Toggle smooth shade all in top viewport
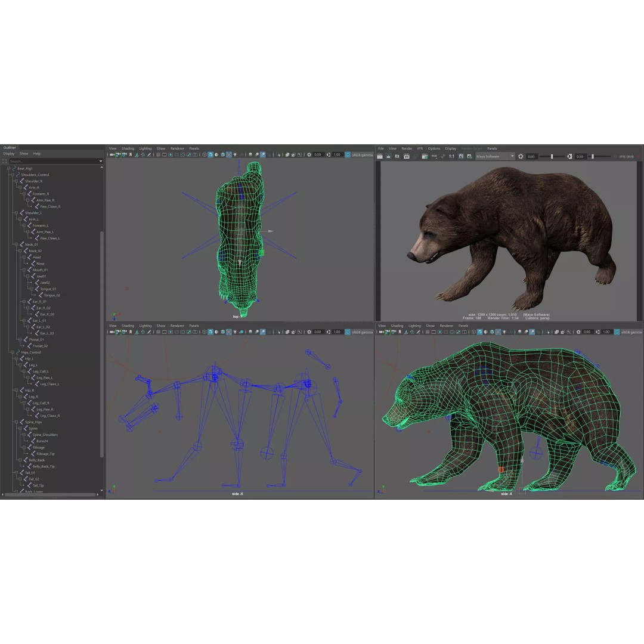 click(x=210, y=155)
